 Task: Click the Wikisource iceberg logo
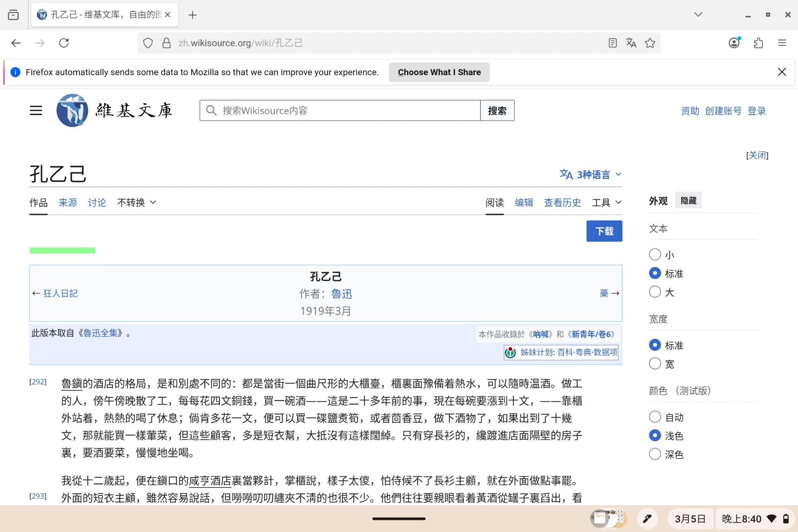tap(72, 111)
